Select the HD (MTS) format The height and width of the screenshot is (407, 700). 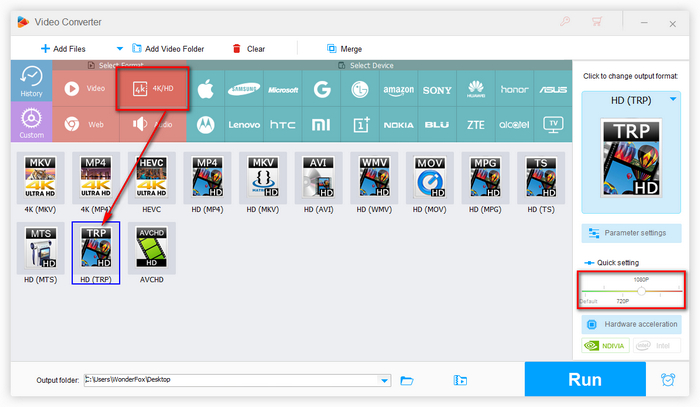click(40, 253)
